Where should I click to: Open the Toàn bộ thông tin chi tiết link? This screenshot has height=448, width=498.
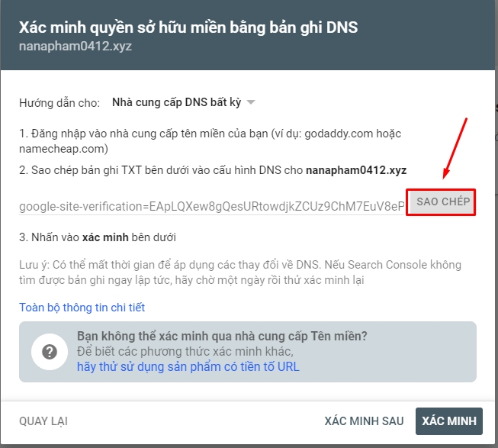click(x=82, y=308)
